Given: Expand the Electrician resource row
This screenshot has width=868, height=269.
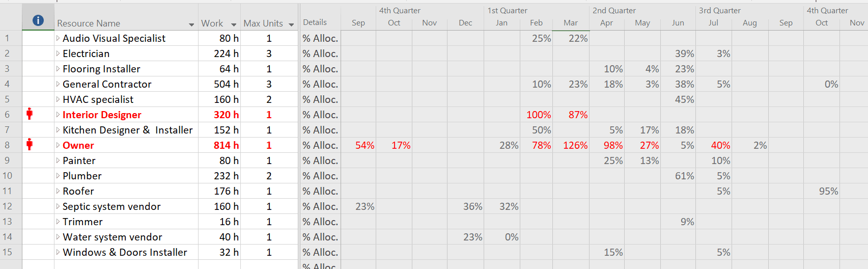Looking at the screenshot, I should pos(58,53).
